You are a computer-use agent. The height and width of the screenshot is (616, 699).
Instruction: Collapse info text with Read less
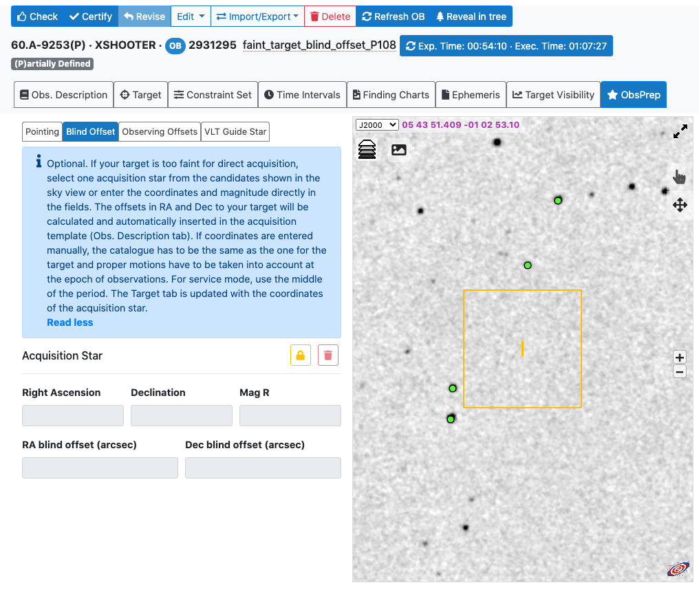(x=69, y=322)
